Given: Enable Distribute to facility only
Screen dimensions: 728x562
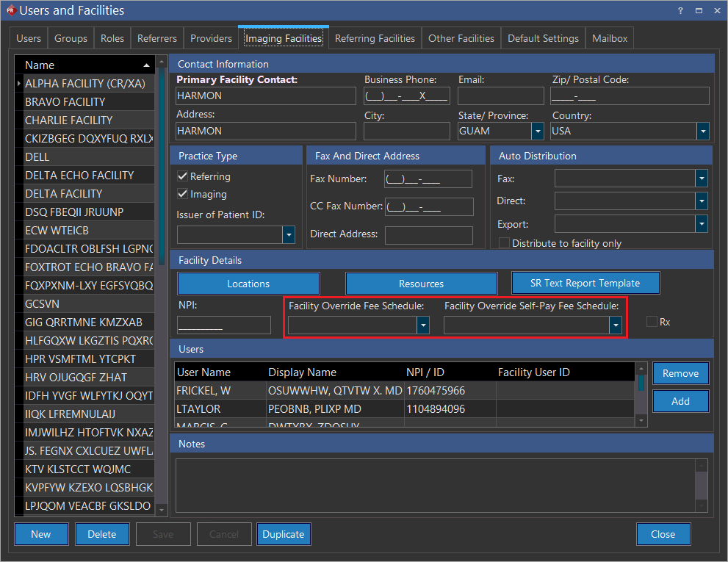Looking at the screenshot, I should pos(504,243).
